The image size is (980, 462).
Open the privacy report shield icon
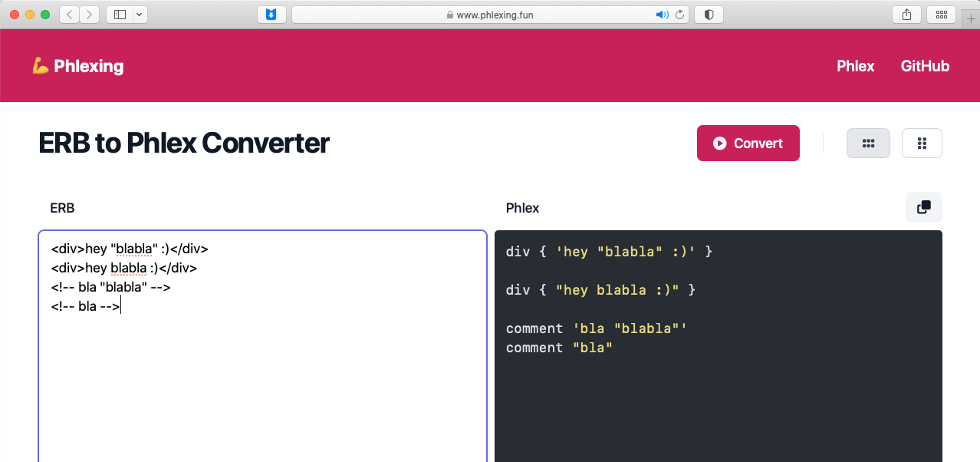click(709, 15)
